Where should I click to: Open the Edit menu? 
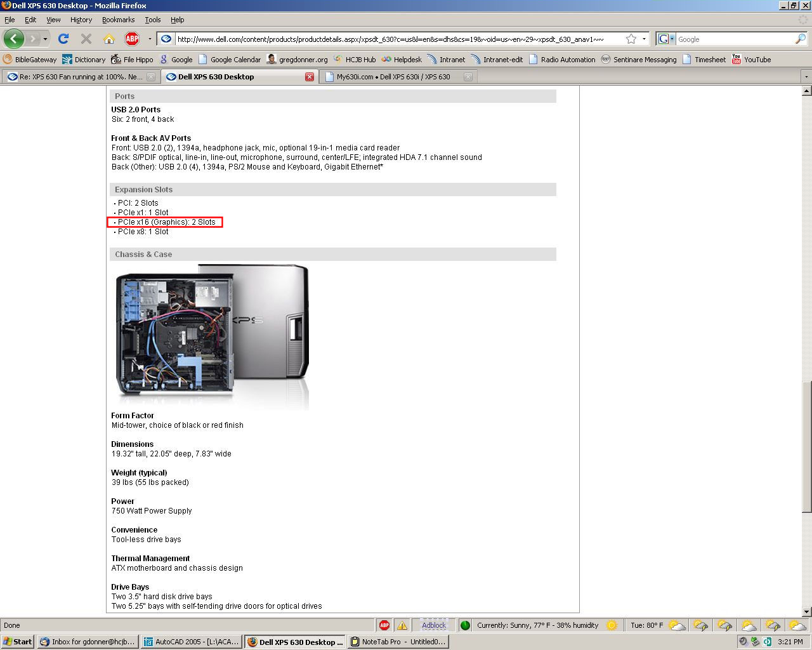pos(30,20)
